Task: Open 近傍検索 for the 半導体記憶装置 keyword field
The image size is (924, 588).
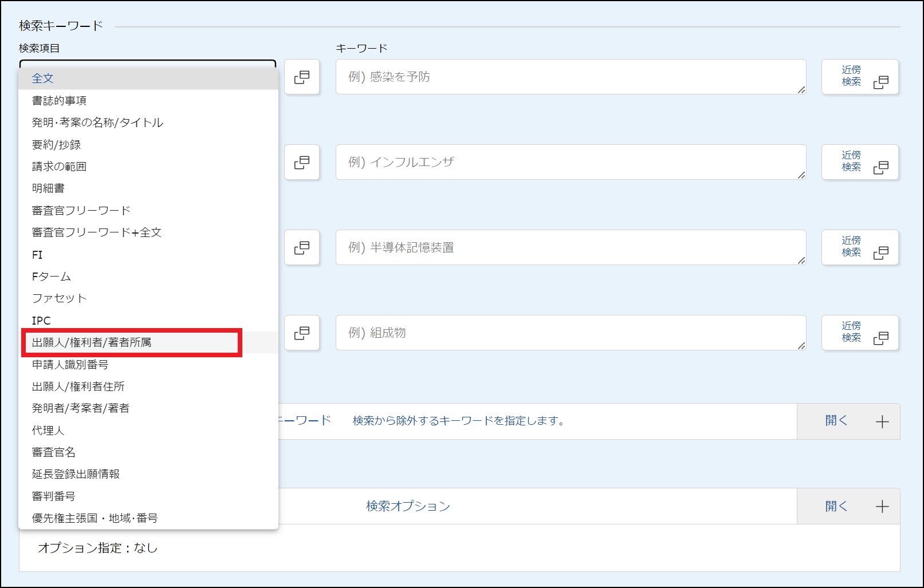Action: 860,247
